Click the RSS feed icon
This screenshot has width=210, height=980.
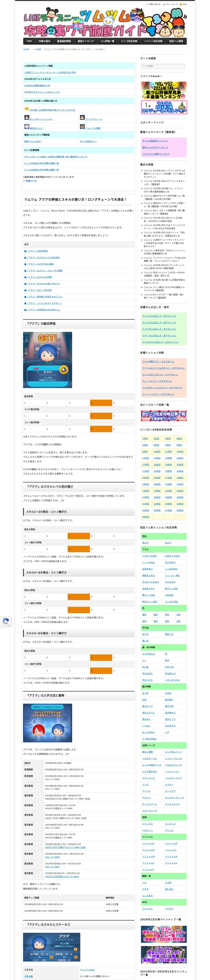[181, 4]
